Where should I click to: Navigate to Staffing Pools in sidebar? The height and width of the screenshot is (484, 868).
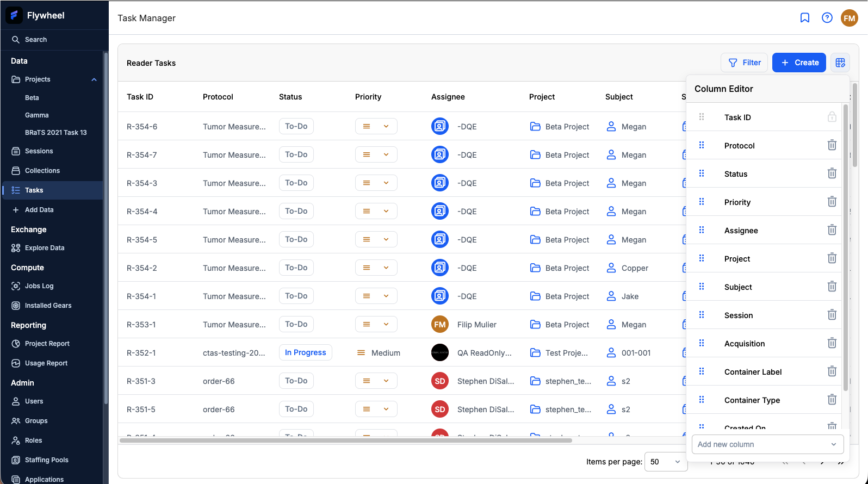coord(46,460)
